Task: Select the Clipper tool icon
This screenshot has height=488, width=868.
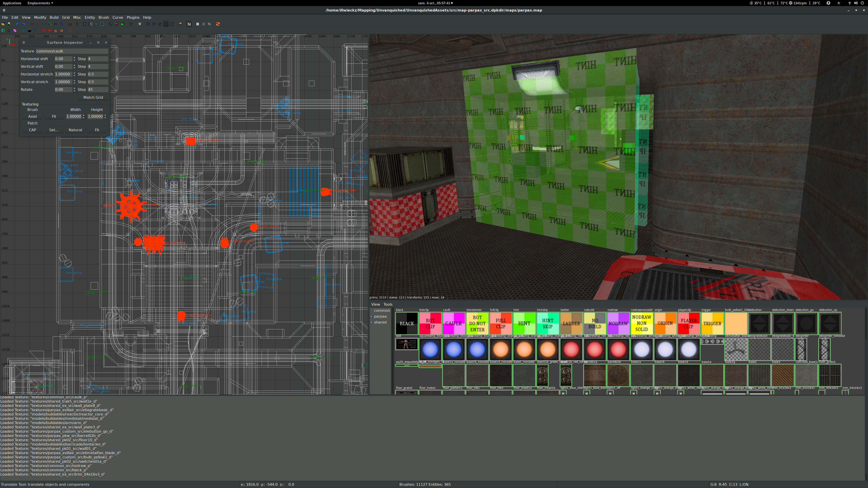Action: [x=172, y=24]
